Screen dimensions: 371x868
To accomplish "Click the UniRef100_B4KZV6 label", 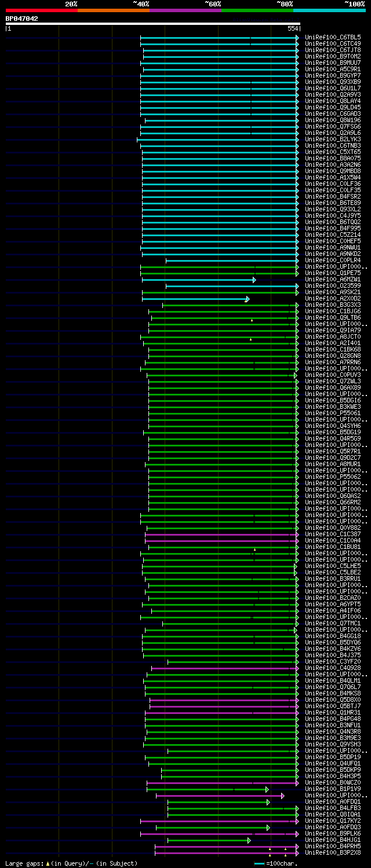I will (333, 649).
